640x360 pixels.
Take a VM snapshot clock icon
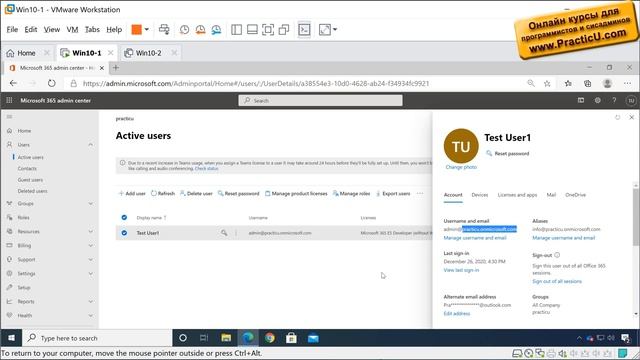click(184, 29)
